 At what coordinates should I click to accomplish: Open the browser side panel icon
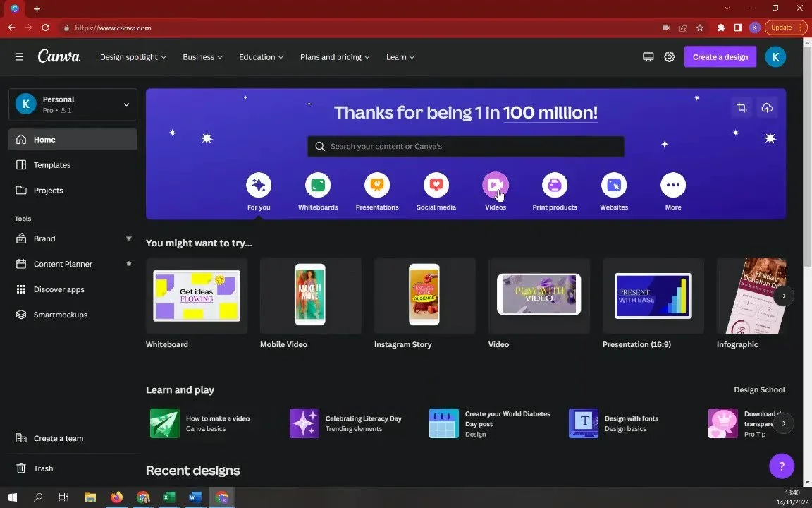[x=738, y=28]
